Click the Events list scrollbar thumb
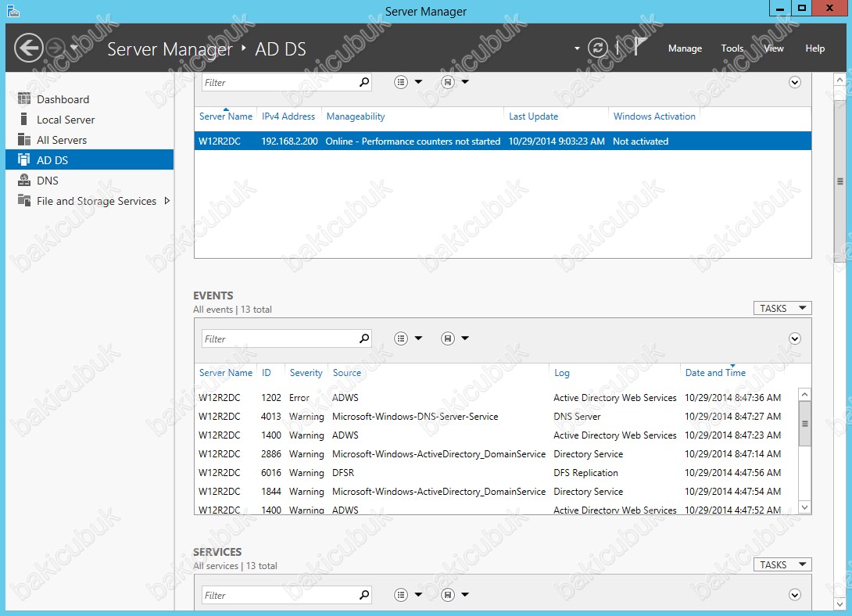This screenshot has height=616, width=852. coord(805,424)
